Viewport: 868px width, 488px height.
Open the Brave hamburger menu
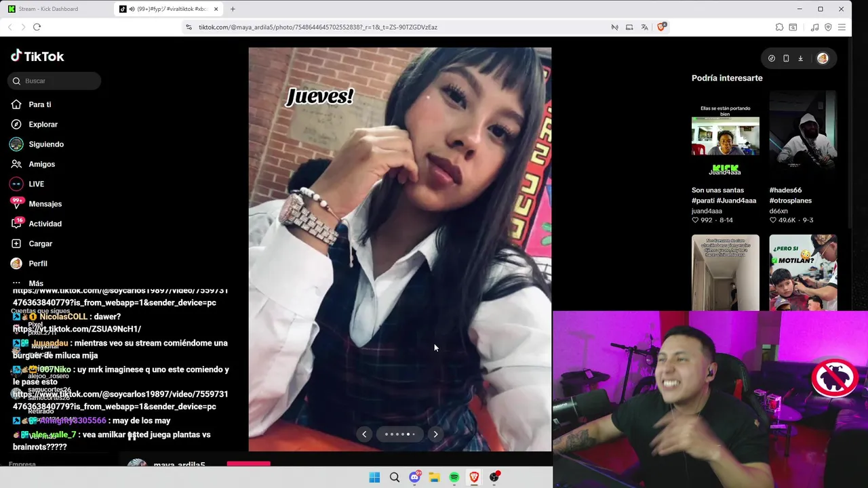842,27
